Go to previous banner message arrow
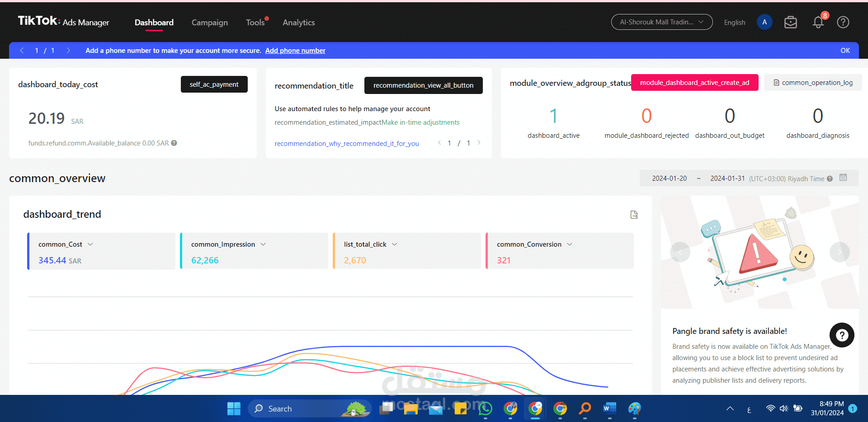Image resolution: width=868 pixels, height=422 pixels. pyautogui.click(x=22, y=51)
